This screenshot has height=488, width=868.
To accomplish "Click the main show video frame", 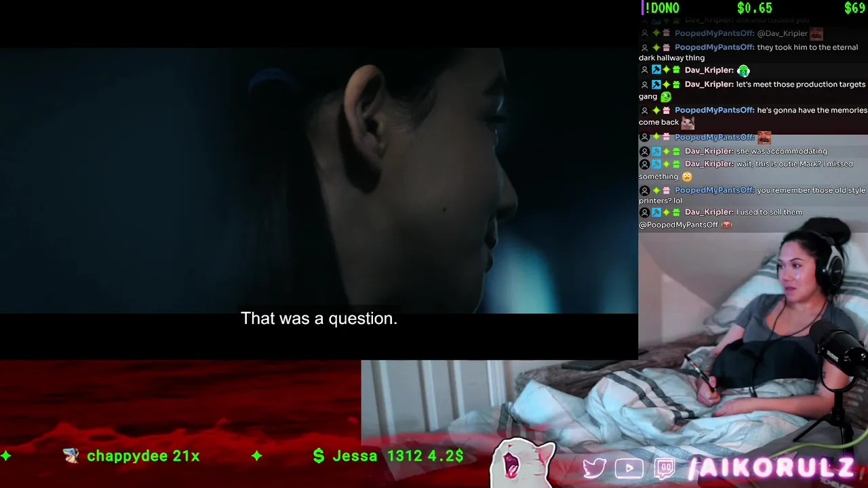I will [x=319, y=180].
